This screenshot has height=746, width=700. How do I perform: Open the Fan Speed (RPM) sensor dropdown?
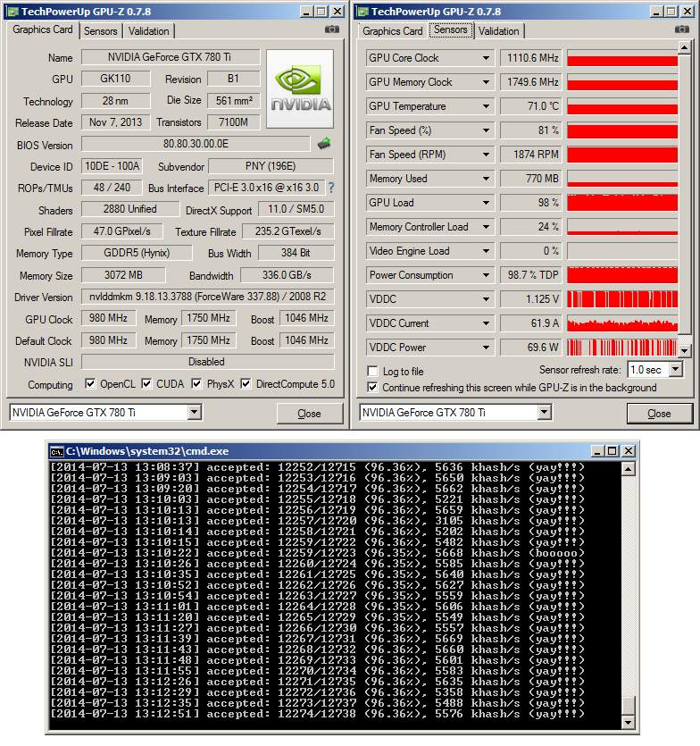pyautogui.click(x=486, y=155)
